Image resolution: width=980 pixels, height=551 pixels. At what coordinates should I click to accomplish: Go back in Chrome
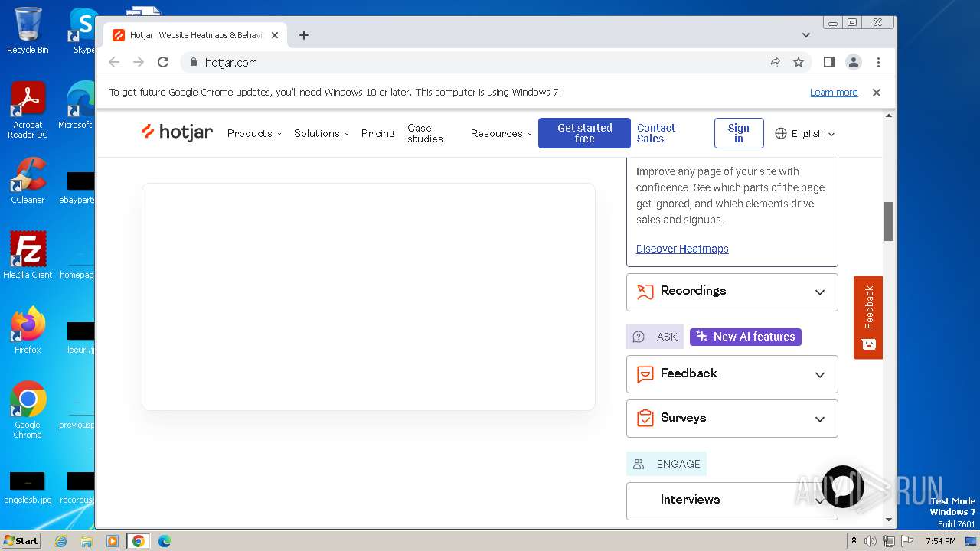[x=114, y=62]
